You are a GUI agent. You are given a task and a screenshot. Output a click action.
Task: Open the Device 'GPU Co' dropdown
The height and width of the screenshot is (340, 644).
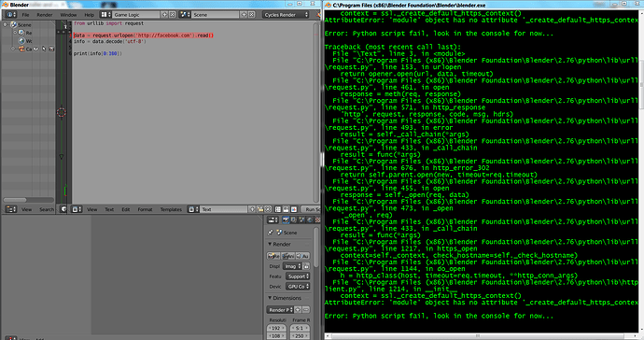(x=298, y=287)
